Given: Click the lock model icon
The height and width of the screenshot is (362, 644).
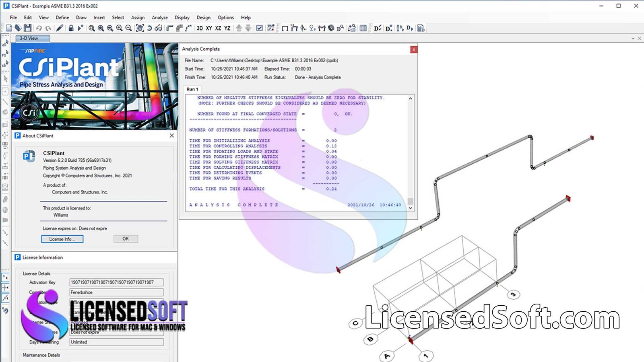Looking at the screenshot, I should tap(71, 28).
